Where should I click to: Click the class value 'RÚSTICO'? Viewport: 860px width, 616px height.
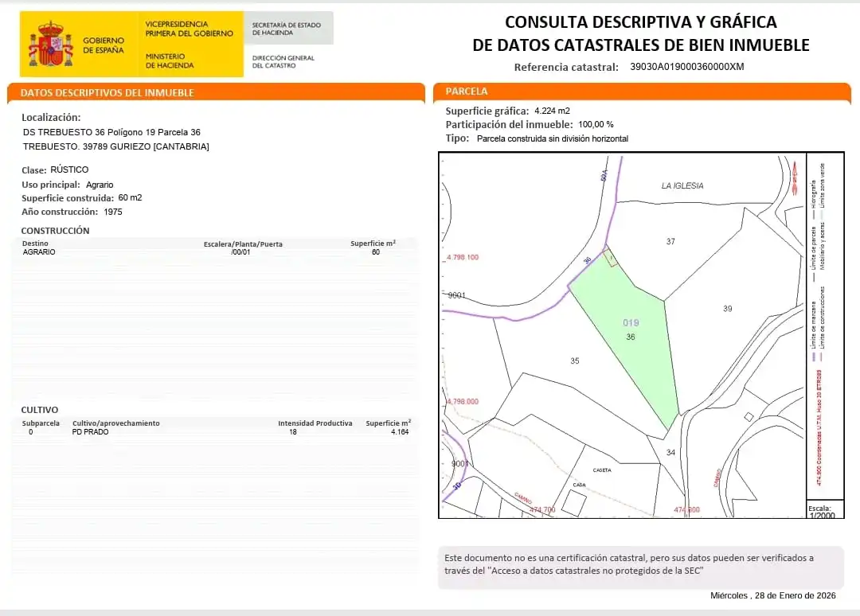(x=69, y=170)
